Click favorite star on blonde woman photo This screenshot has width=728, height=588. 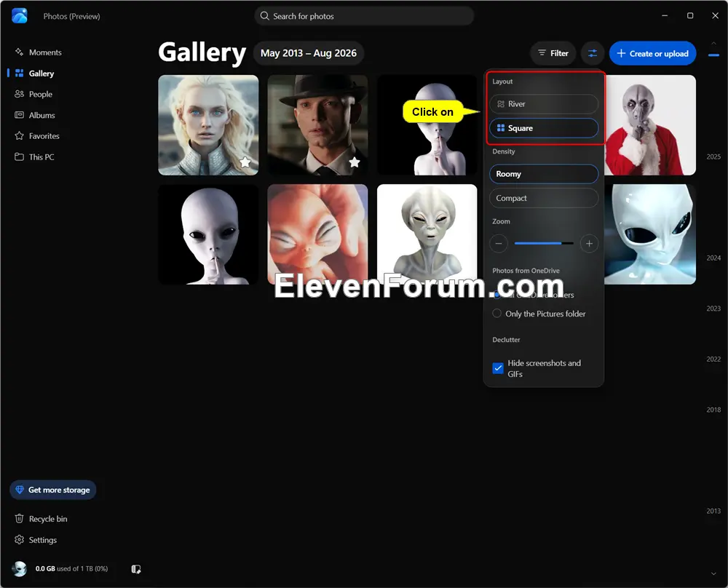pyautogui.click(x=245, y=162)
